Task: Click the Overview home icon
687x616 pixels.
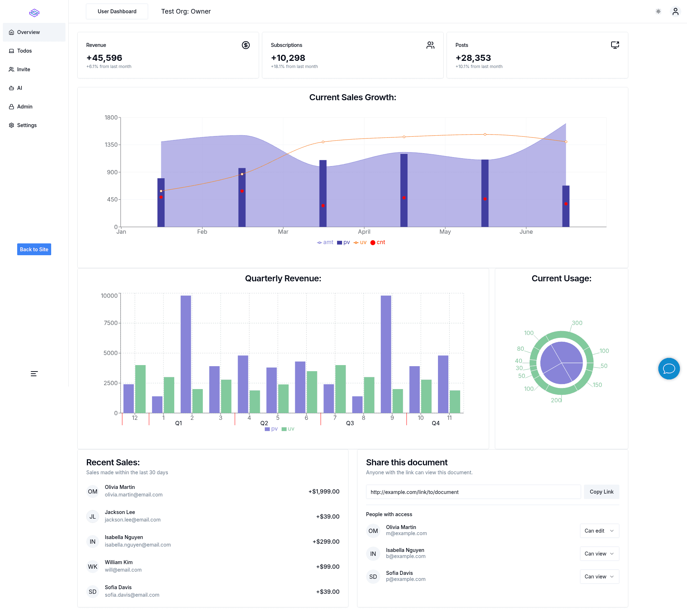Action: pos(11,32)
